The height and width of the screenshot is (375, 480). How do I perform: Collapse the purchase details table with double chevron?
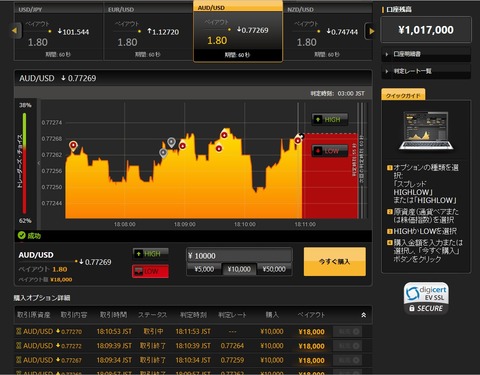click(x=364, y=315)
